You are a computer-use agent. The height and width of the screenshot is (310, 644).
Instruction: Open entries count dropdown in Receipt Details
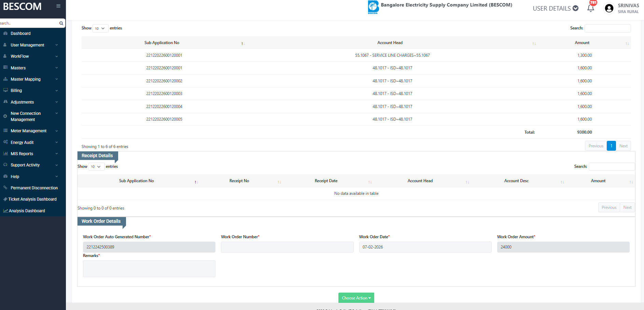tap(96, 166)
